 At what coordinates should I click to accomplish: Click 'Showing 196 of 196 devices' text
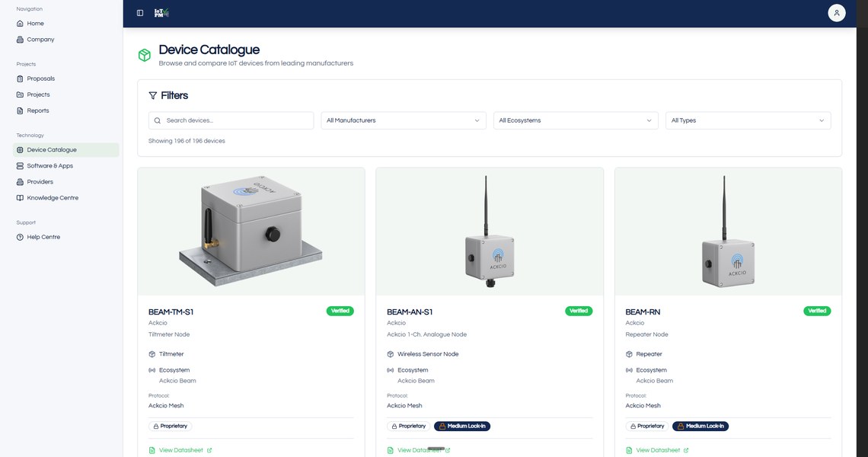(187, 141)
